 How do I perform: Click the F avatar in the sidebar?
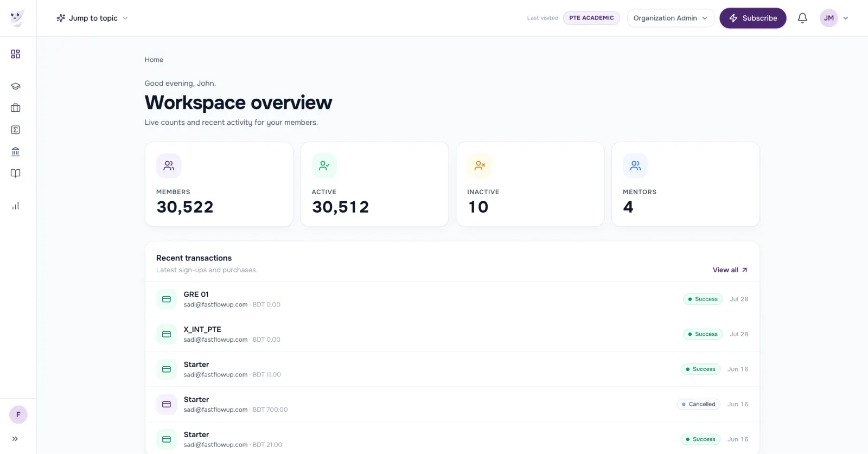pyautogui.click(x=18, y=415)
